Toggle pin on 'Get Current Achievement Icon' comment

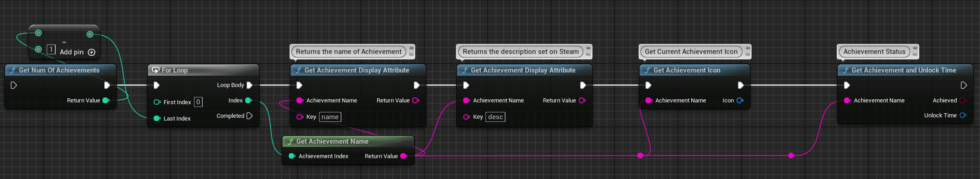(x=747, y=48)
